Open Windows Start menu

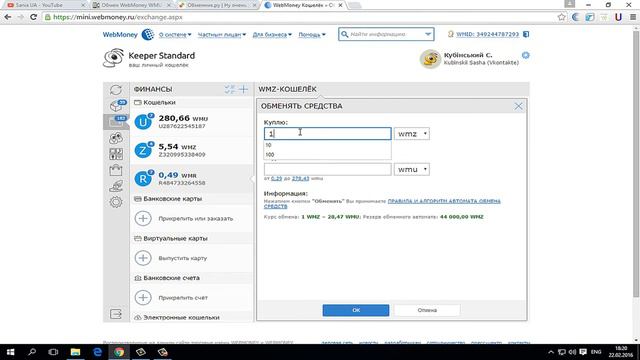(11, 352)
